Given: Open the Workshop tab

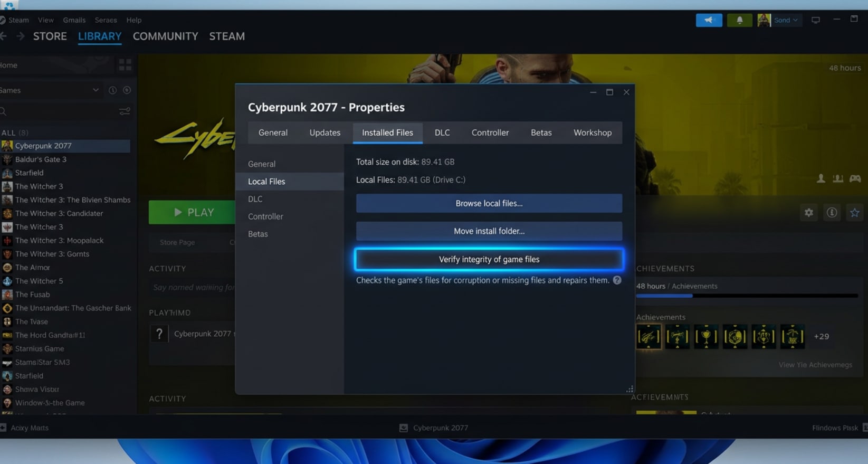Looking at the screenshot, I should click(593, 132).
